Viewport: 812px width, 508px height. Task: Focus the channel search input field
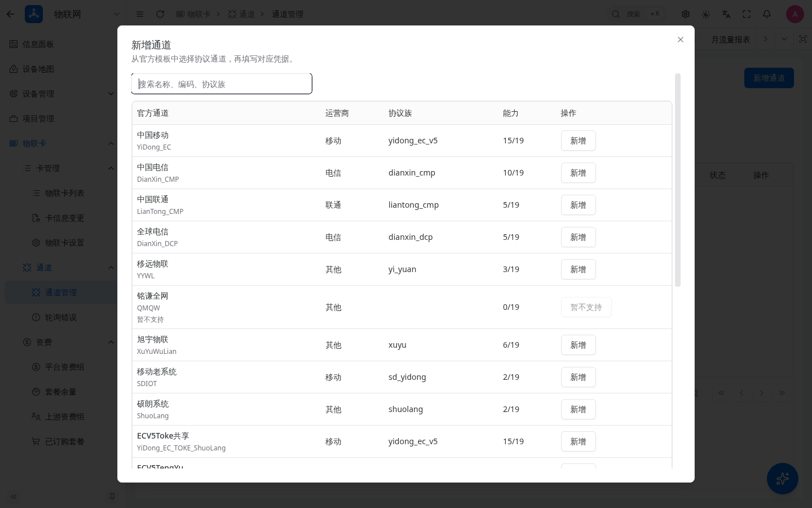click(x=222, y=84)
